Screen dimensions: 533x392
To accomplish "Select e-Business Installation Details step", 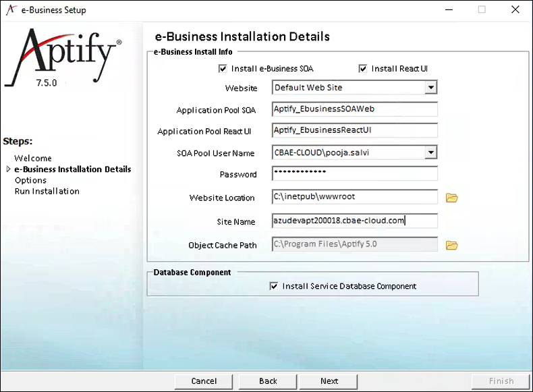I will [72, 169].
